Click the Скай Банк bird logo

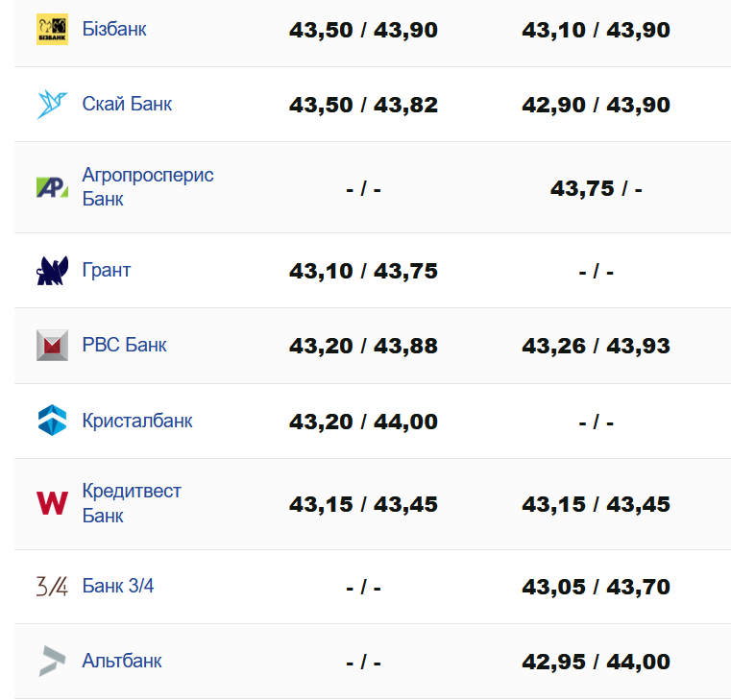tap(52, 104)
